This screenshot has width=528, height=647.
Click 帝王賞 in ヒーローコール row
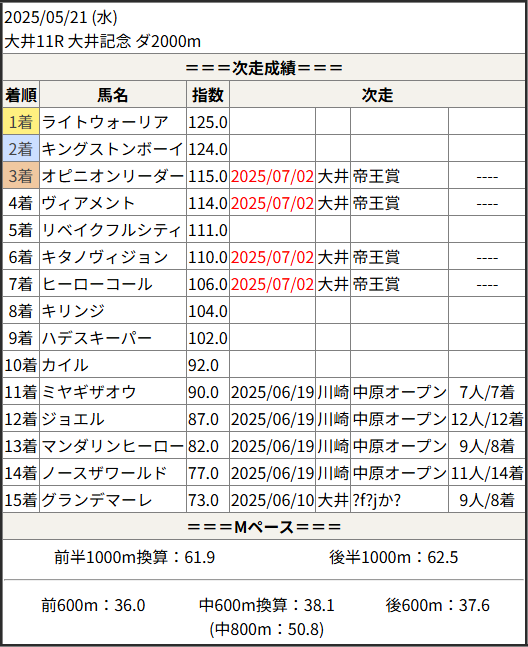pos(376,284)
